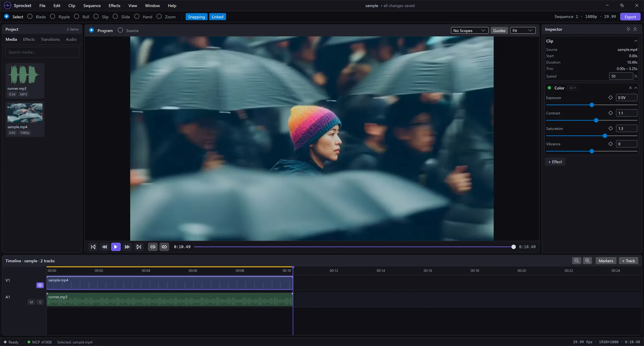Click the playback scrubber handle
Image resolution: width=644 pixels, height=346 pixels.
(x=514, y=247)
